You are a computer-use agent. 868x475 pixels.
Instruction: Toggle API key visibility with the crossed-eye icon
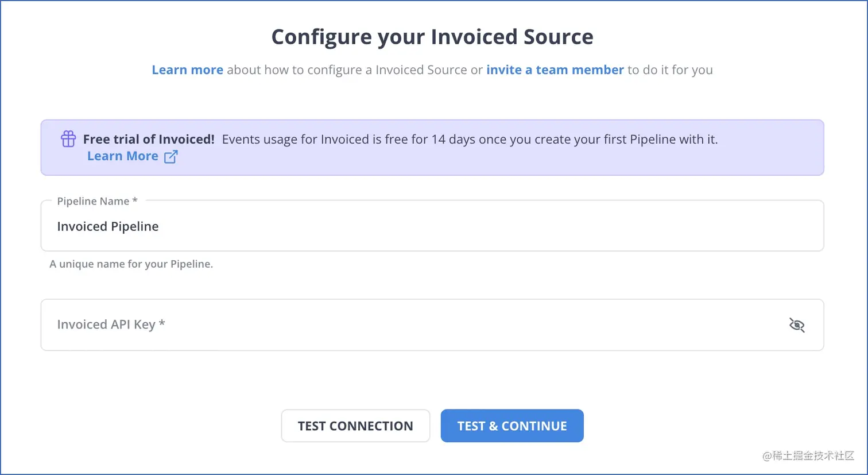(797, 325)
